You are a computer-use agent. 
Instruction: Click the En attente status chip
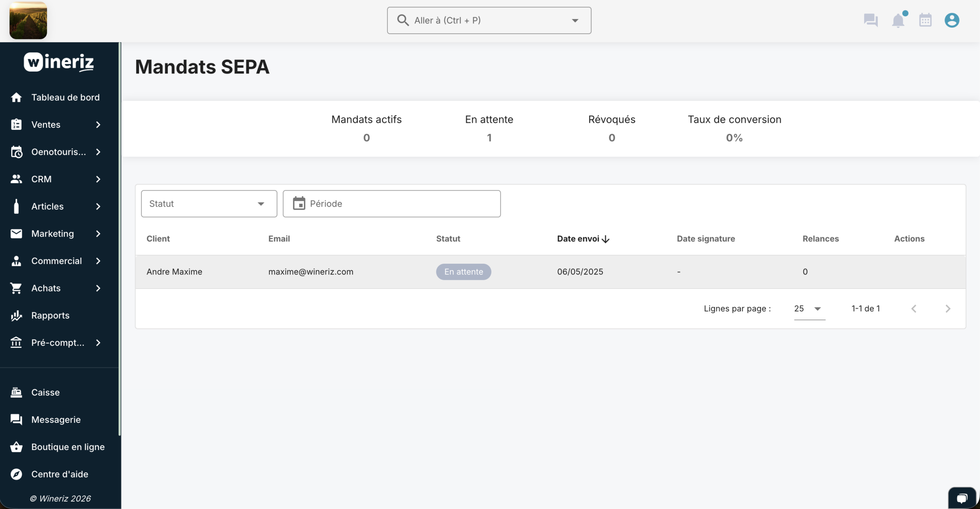tap(463, 272)
